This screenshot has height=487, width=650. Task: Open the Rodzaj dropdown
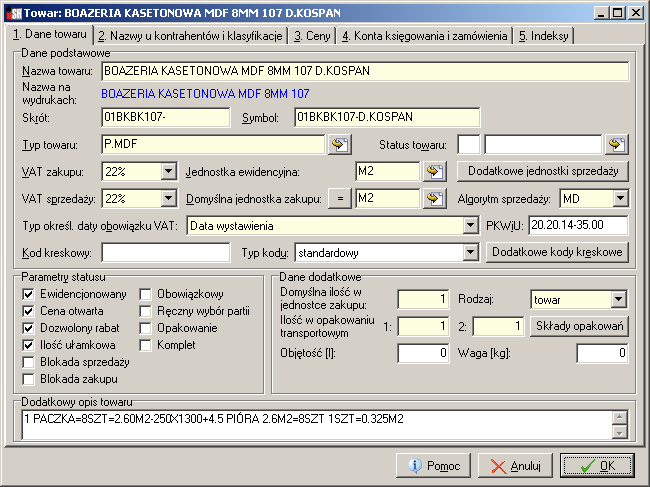pyautogui.click(x=618, y=299)
